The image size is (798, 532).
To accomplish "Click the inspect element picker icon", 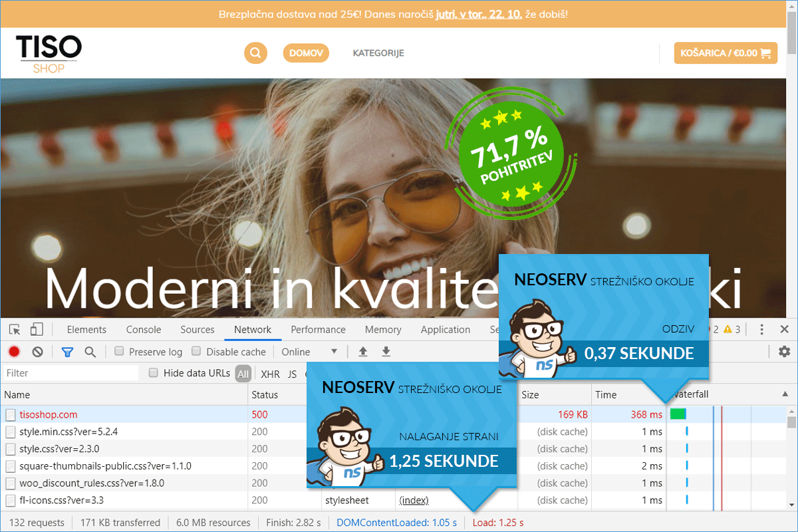I will (x=15, y=330).
